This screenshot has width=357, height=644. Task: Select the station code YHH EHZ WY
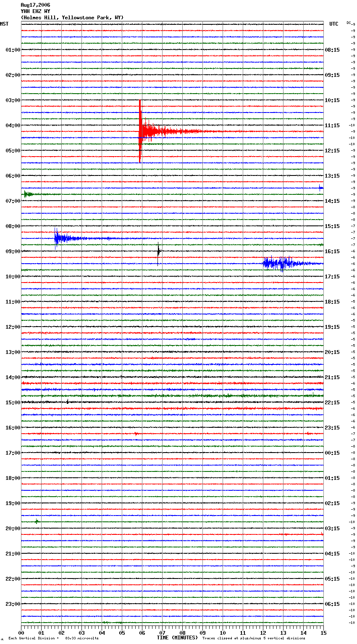pos(35,11)
